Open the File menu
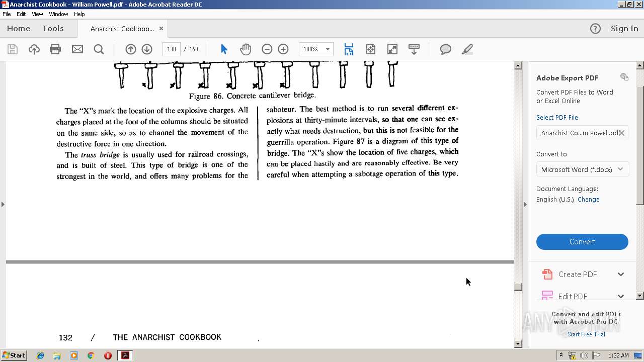Viewport: 644px width, 362px height. point(7,14)
